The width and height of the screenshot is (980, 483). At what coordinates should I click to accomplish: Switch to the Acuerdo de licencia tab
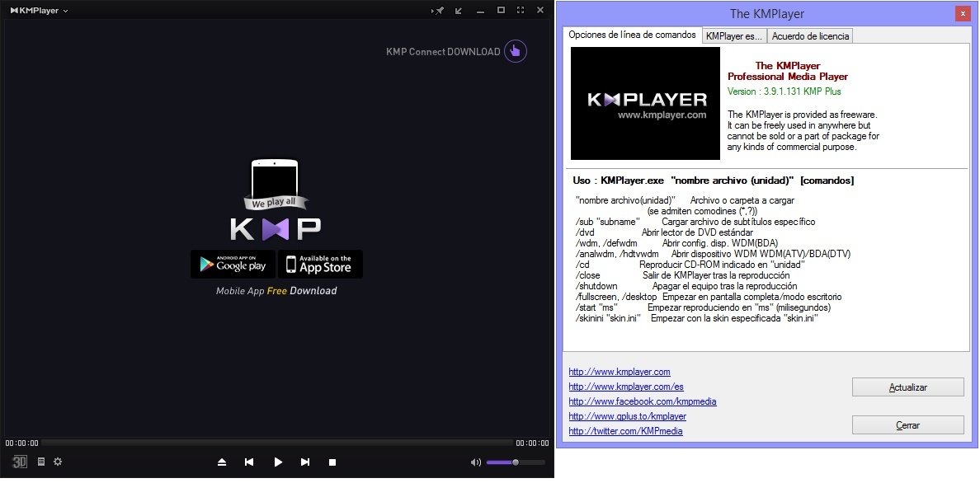[810, 35]
